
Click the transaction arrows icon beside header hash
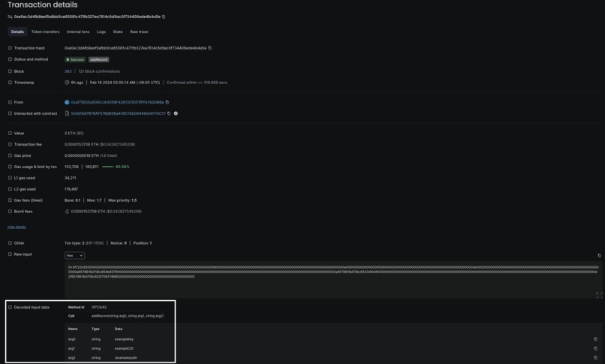10,17
